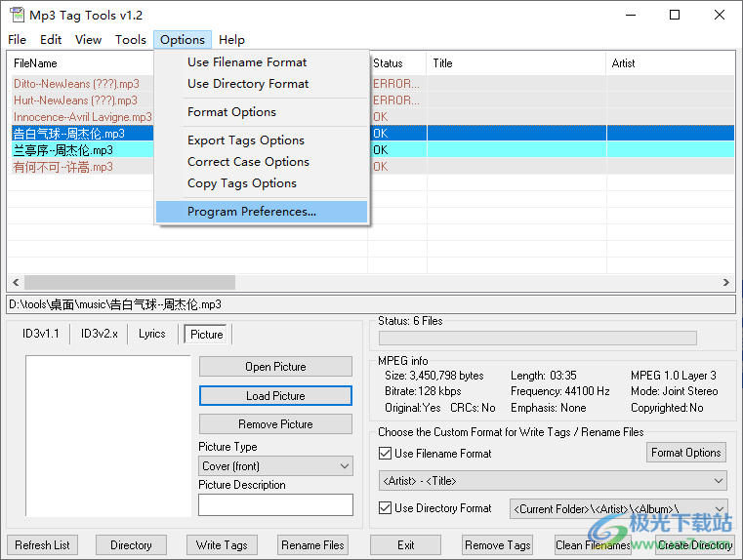The height and width of the screenshot is (560, 743).
Task: Click the Refresh List button
Action: (42, 545)
